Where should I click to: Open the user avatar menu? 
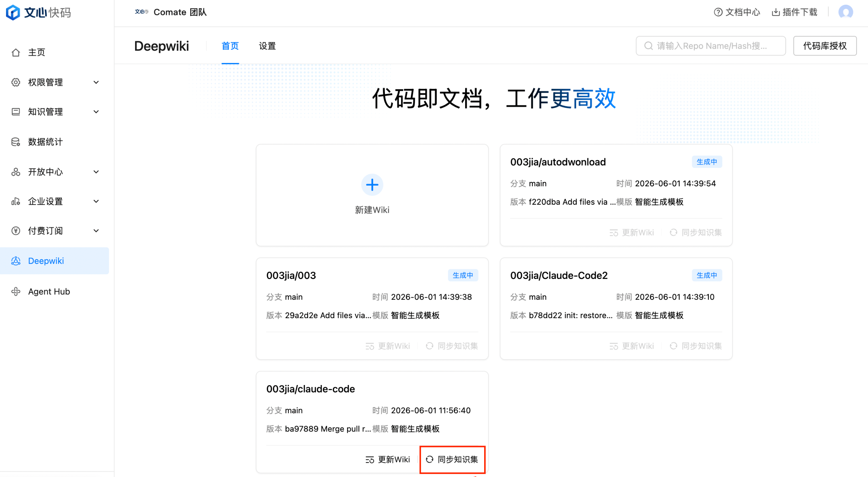point(845,12)
